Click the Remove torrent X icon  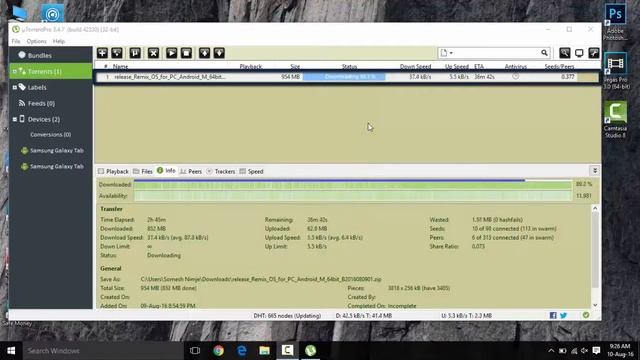[153, 53]
